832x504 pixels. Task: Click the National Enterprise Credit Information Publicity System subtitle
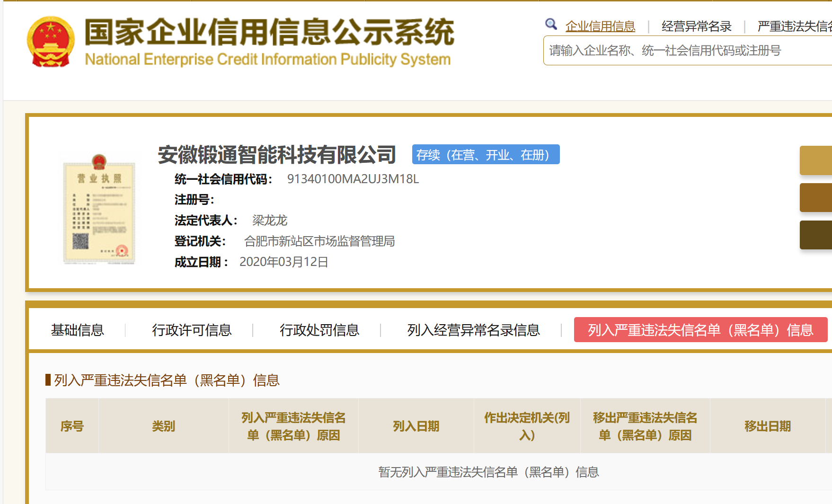click(x=267, y=59)
